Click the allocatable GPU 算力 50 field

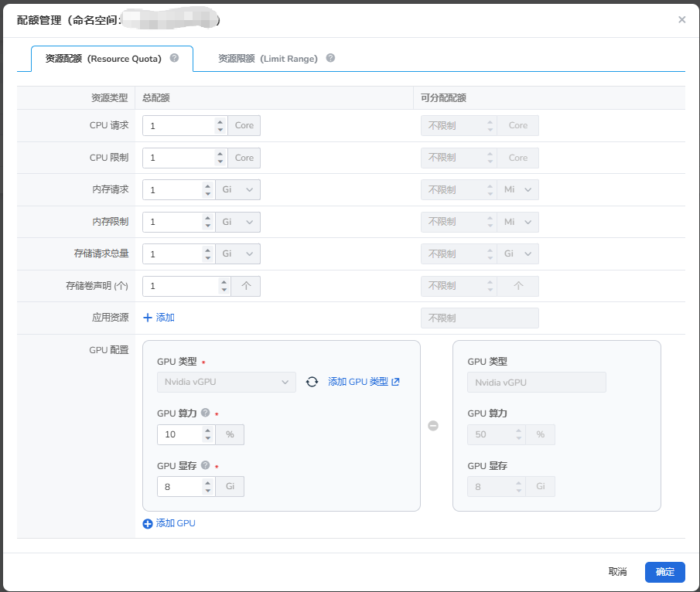pyautogui.click(x=496, y=434)
